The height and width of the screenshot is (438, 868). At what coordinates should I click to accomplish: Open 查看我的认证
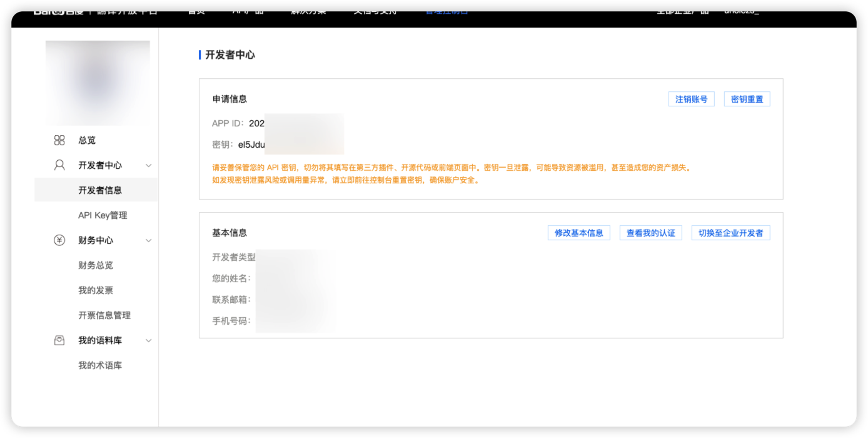point(650,233)
